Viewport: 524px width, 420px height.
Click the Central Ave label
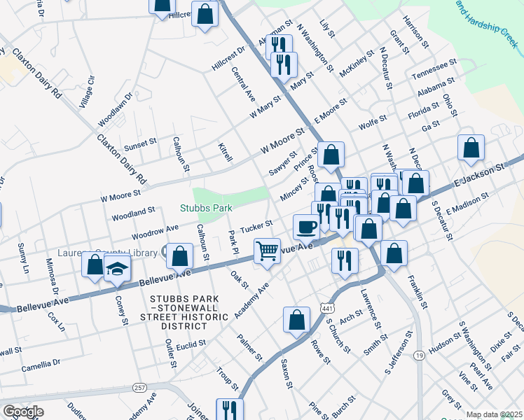coord(243,84)
